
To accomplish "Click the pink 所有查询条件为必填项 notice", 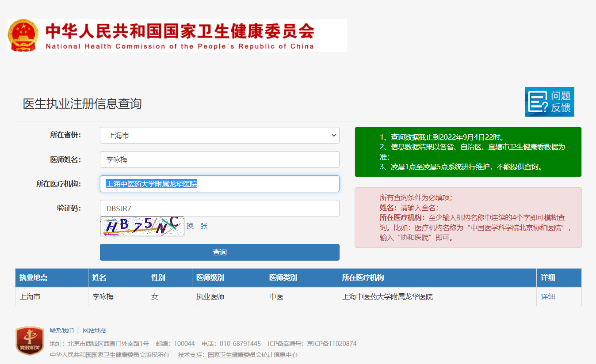I will [468, 217].
